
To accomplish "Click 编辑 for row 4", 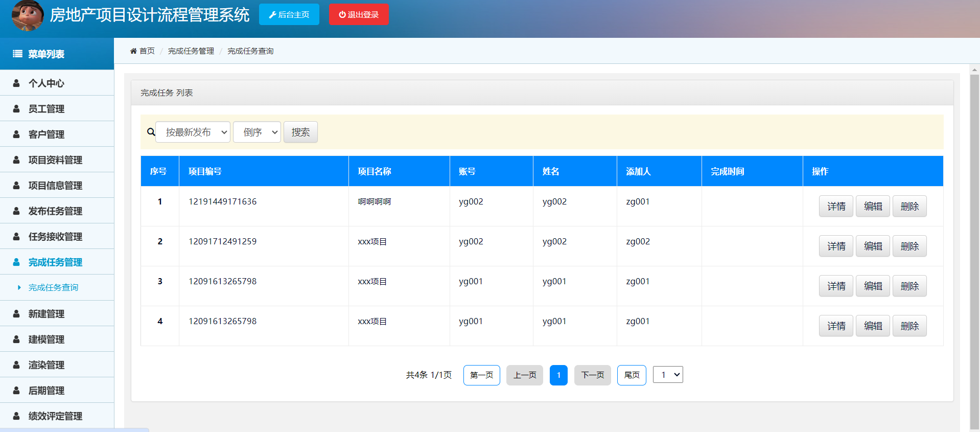I will click(x=873, y=326).
